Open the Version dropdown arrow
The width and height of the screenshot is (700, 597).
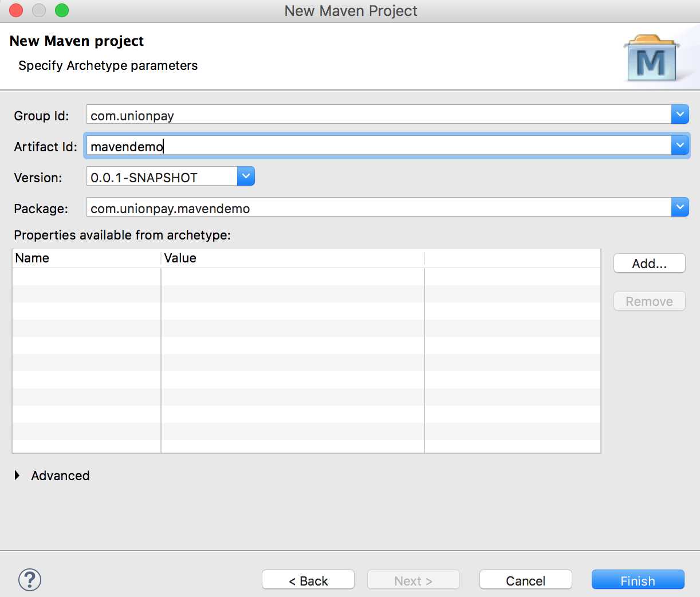coord(246,176)
